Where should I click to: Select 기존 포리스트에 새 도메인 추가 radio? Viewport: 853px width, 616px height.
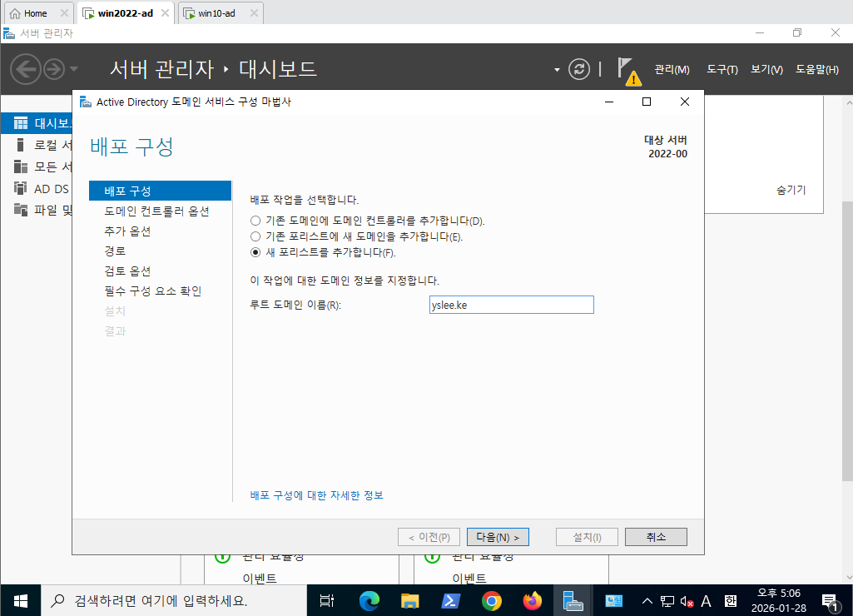255,236
